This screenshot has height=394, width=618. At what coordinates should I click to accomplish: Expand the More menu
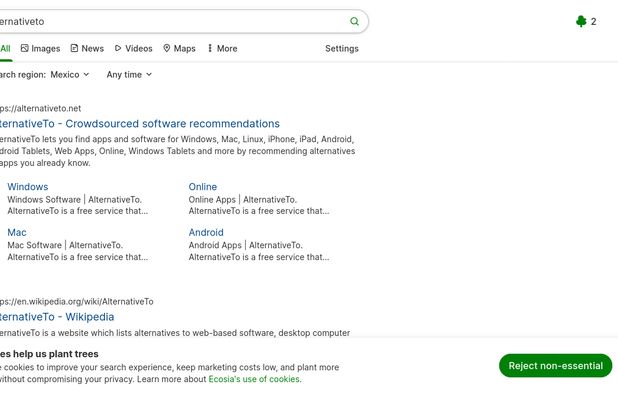pos(222,48)
